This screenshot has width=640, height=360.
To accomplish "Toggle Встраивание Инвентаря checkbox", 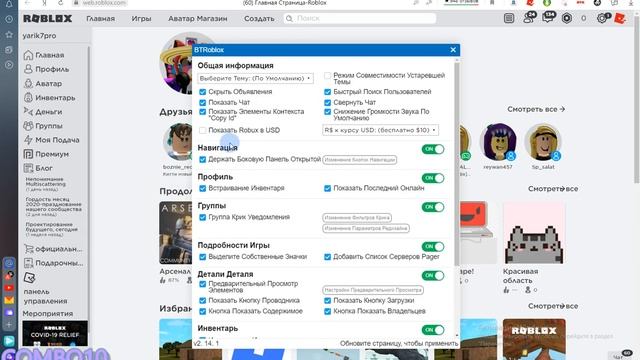I will [x=202, y=188].
